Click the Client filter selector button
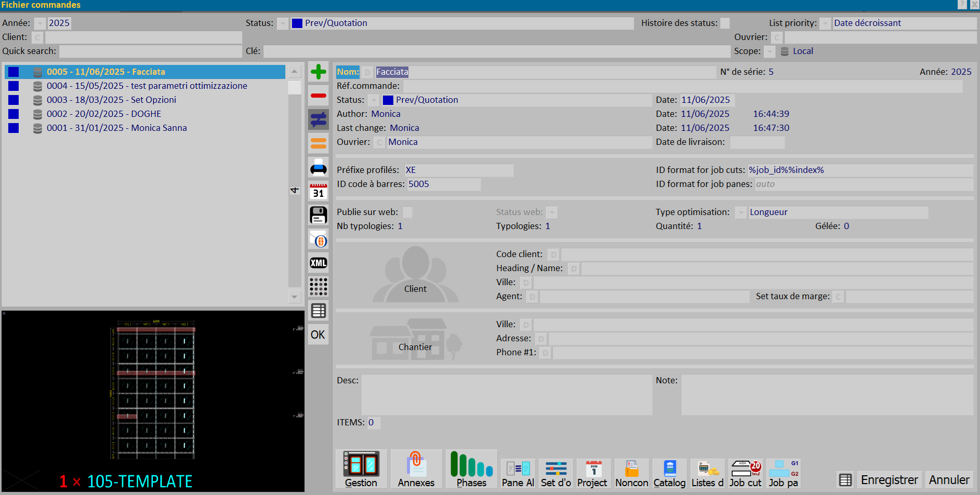This screenshot has width=980, height=495. [37, 37]
